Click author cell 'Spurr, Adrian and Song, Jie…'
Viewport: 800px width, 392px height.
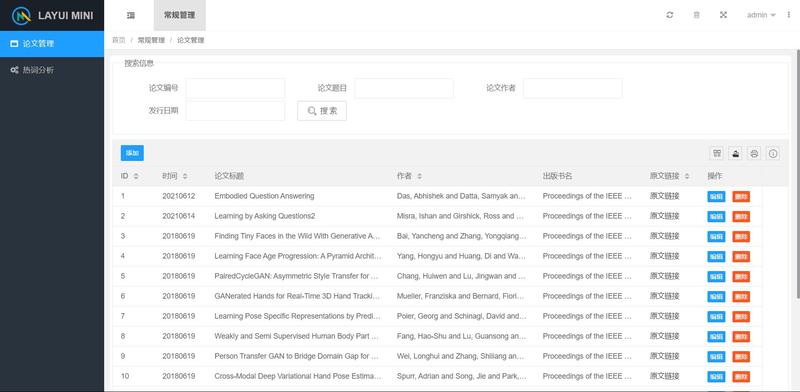[461, 376]
